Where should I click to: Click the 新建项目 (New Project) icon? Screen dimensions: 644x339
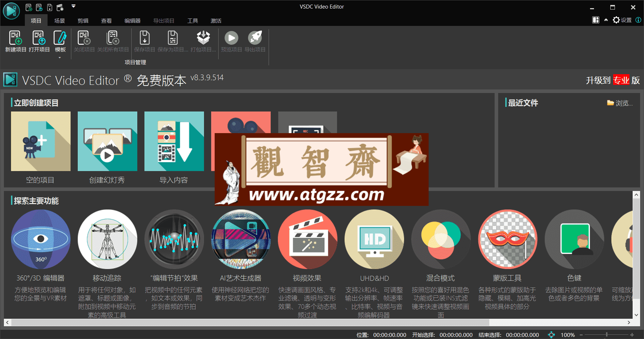16,38
